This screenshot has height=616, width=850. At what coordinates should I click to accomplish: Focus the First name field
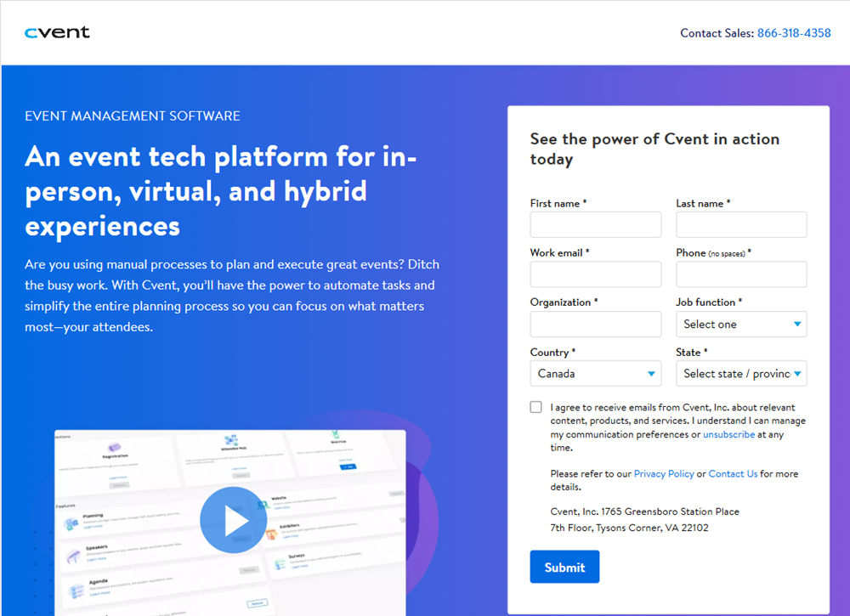[x=595, y=224]
